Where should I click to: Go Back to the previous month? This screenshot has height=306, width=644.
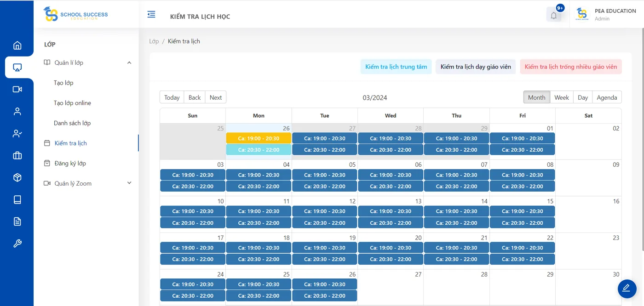195,97
